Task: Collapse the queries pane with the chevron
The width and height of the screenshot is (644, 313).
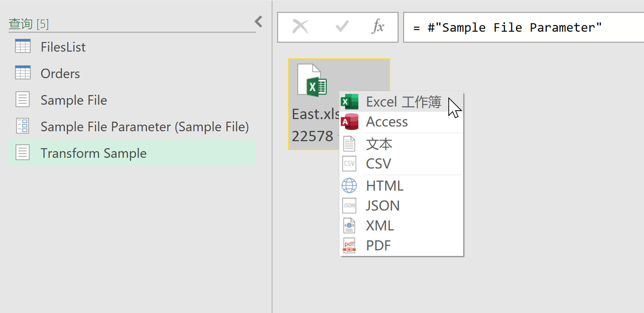Action: [x=259, y=22]
